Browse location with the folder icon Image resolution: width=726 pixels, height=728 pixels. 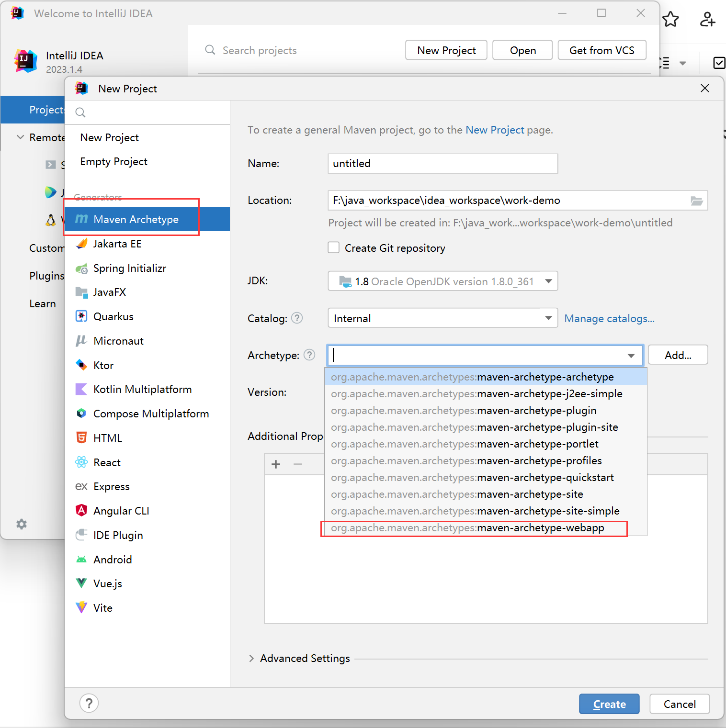[x=697, y=201]
